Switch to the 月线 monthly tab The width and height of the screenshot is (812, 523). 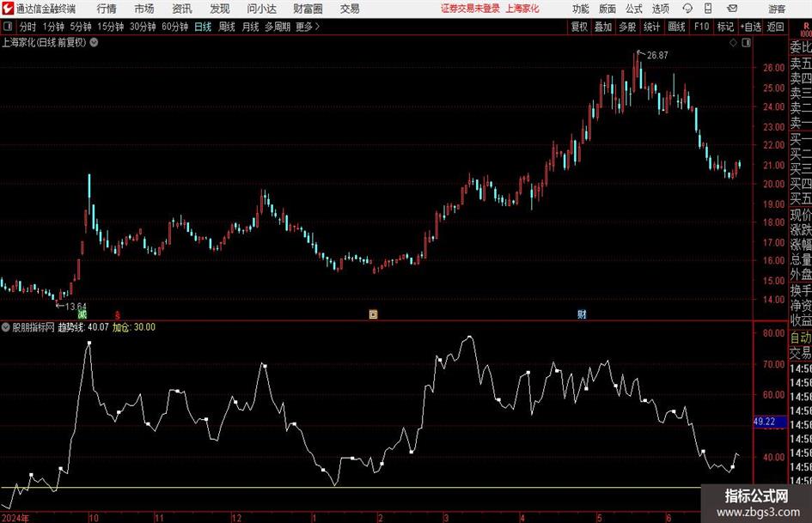[251, 27]
